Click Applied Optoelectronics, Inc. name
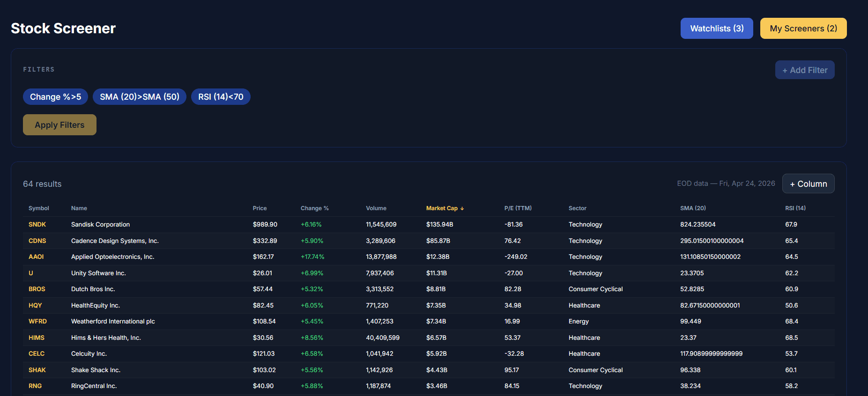Image resolution: width=868 pixels, height=396 pixels. click(112, 257)
